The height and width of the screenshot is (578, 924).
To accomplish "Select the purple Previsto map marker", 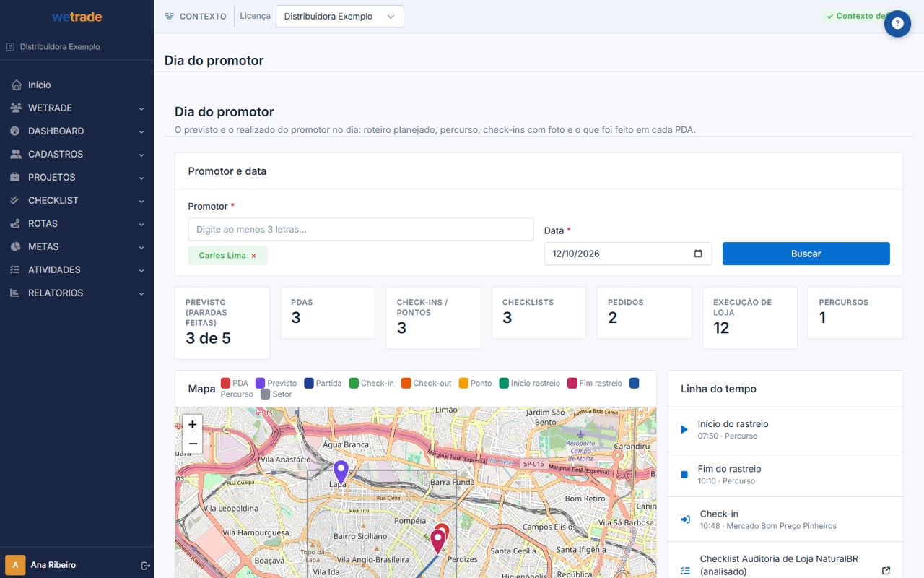I will click(340, 473).
